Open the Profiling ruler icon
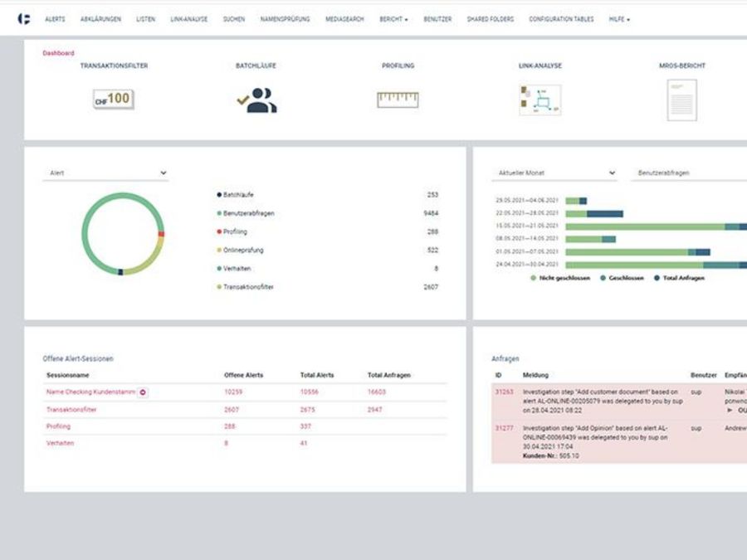Screen dimensions: 747x560 tap(398, 100)
